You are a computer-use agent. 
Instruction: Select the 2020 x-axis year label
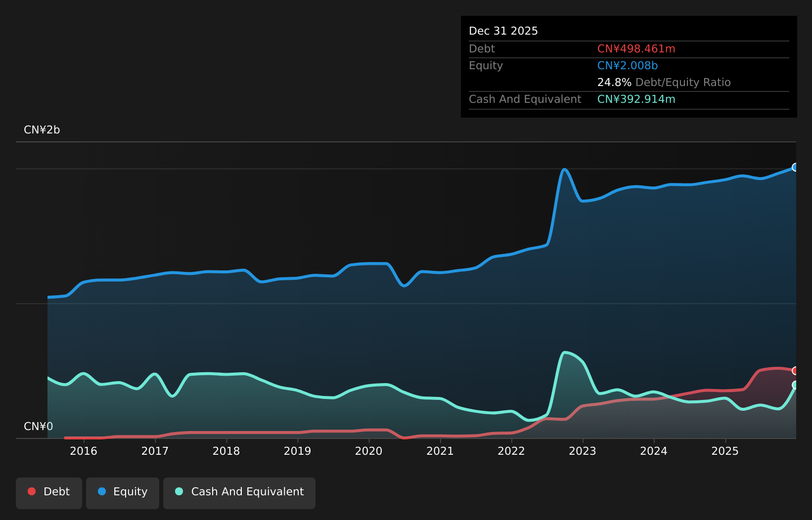[x=368, y=451]
